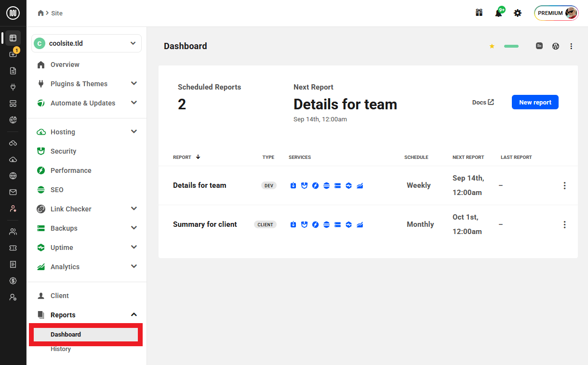This screenshot has height=365, width=588.
Task: Click the envelope mail icon in left rail
Action: (13, 192)
